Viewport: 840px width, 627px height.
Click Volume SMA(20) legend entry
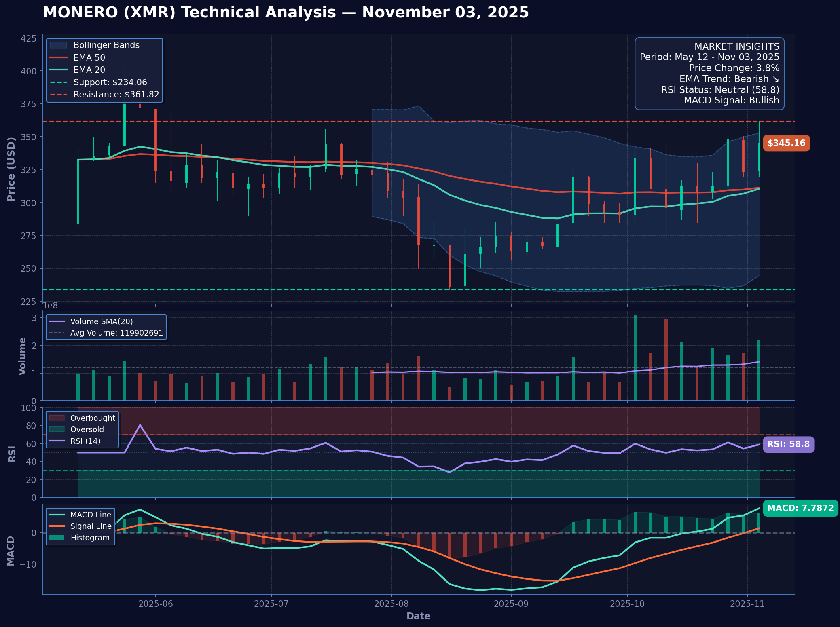pyautogui.click(x=101, y=321)
